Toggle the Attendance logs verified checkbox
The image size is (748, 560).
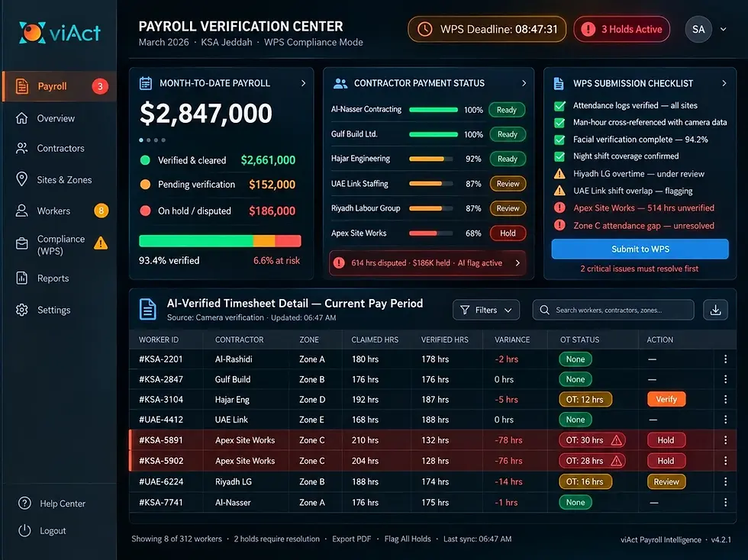coord(559,105)
